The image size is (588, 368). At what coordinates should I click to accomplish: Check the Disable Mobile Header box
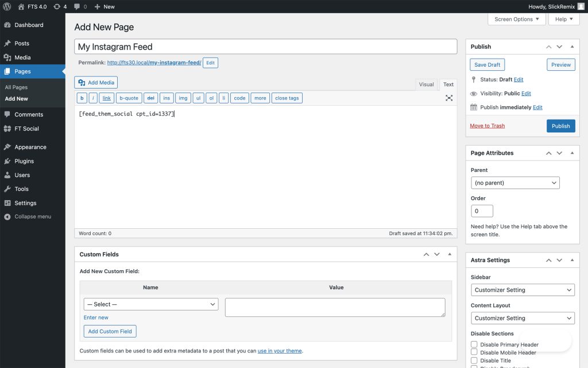474,352
